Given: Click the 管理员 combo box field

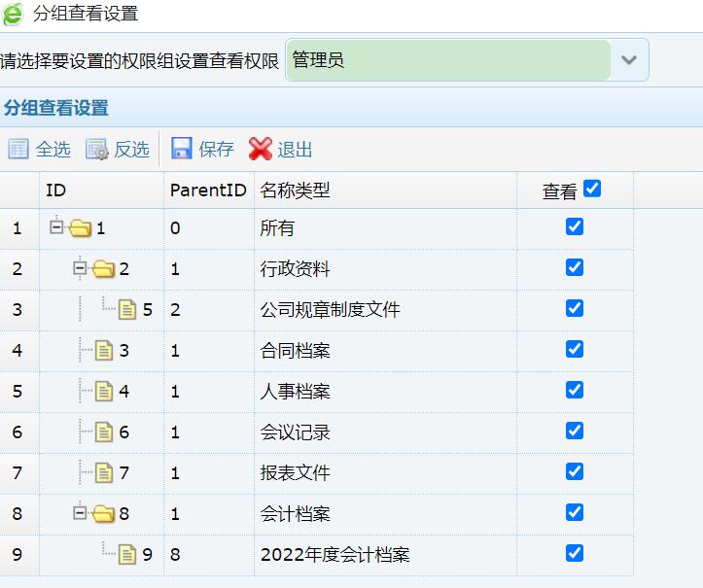Looking at the screenshot, I should point(448,60).
